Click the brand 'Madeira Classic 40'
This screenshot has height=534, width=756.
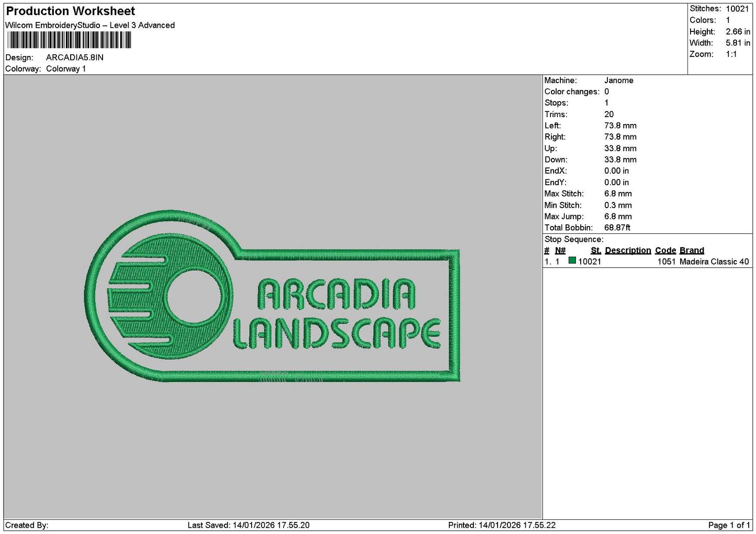pyautogui.click(x=714, y=262)
